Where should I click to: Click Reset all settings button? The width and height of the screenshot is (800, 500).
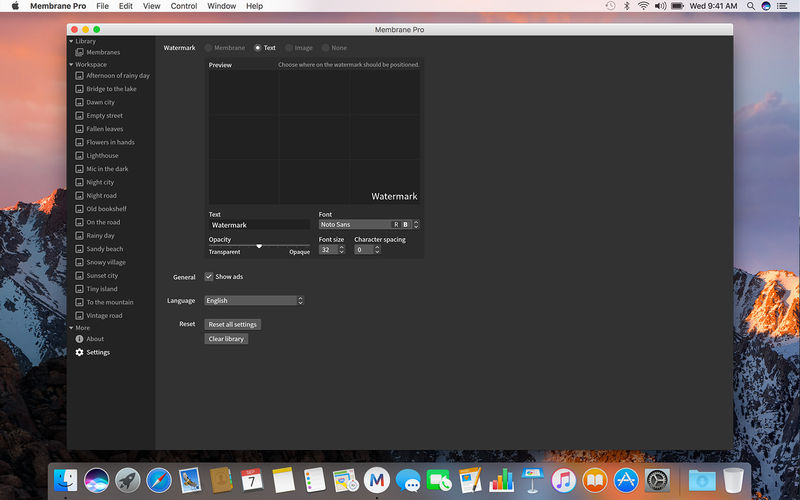coord(233,324)
